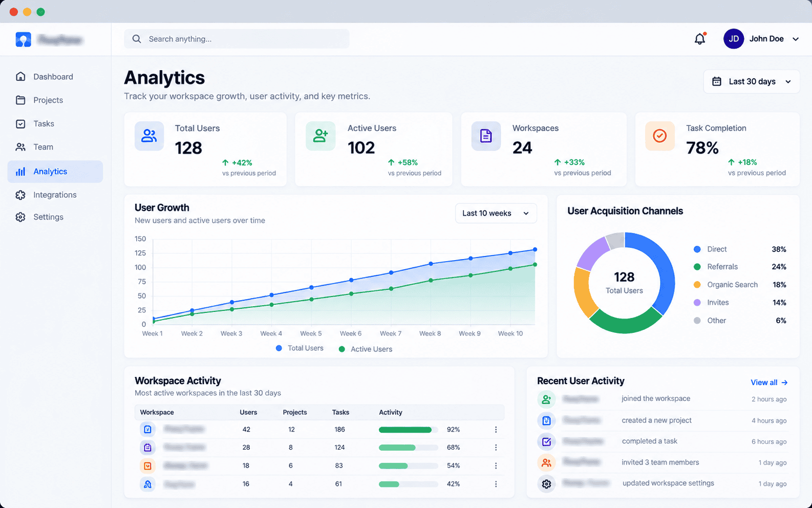Image resolution: width=812 pixels, height=508 pixels.
Task: Click the Active Users card icon
Action: (320, 136)
